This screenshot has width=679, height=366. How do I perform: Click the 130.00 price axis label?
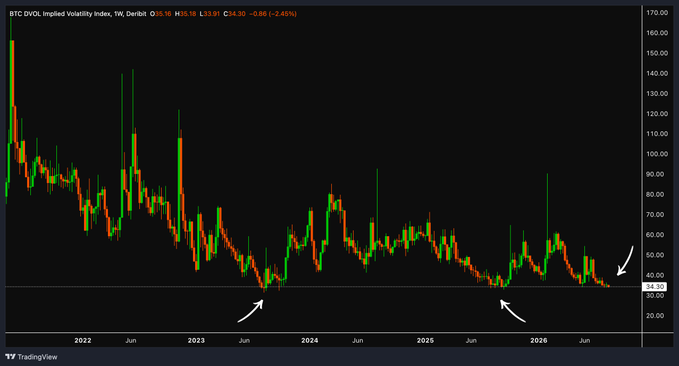[657, 94]
